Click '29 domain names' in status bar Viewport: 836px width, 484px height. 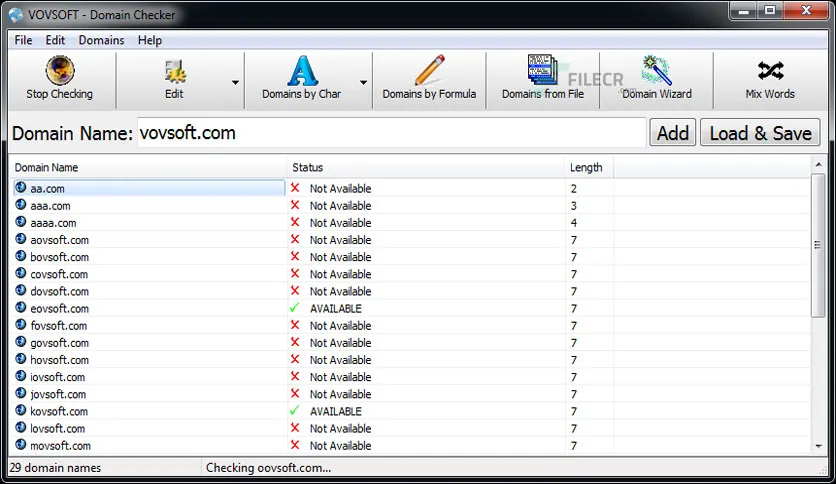point(55,467)
